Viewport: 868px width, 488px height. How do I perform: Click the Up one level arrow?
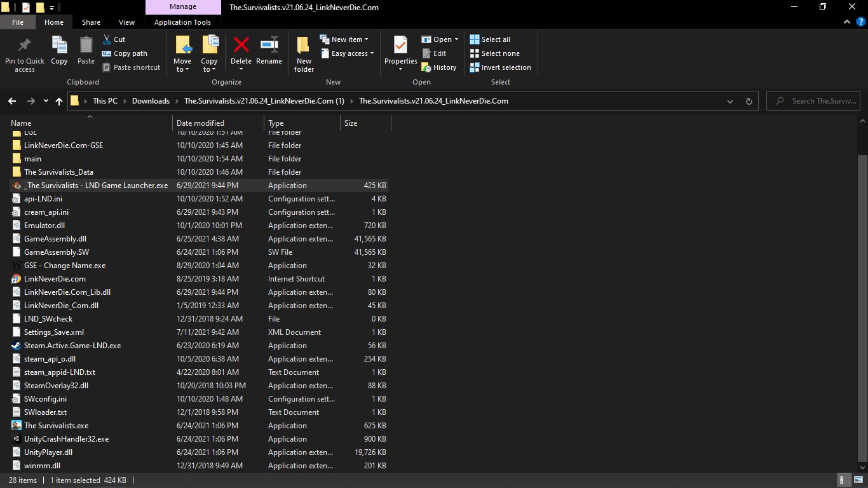pos(59,101)
